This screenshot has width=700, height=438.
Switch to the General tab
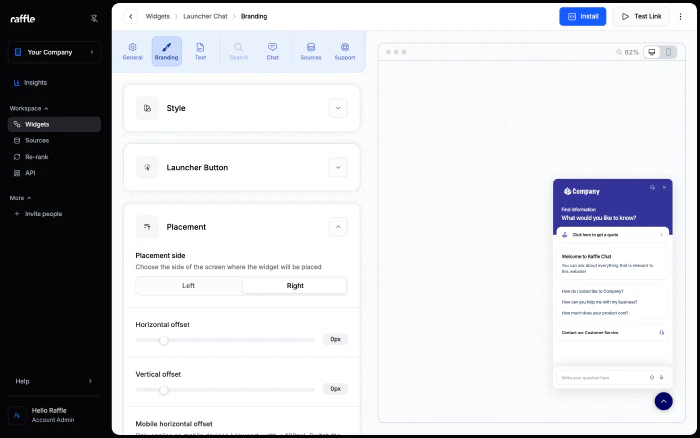[x=133, y=51]
